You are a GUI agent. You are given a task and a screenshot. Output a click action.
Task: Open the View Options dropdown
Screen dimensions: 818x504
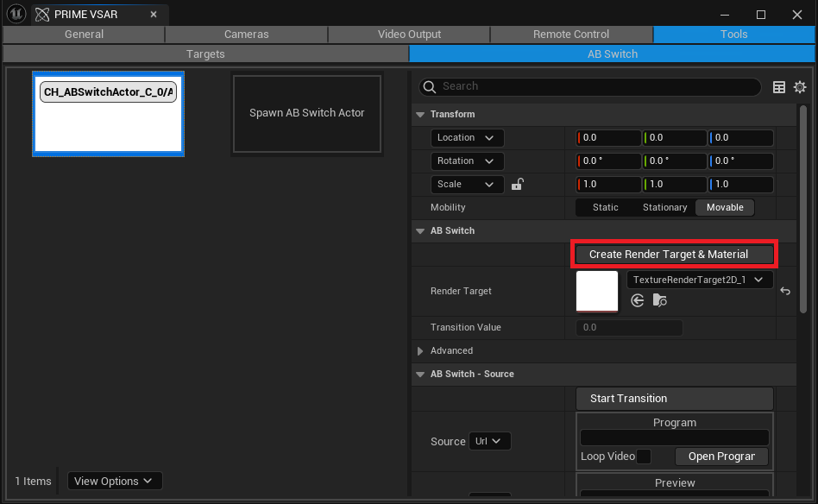[x=114, y=481]
